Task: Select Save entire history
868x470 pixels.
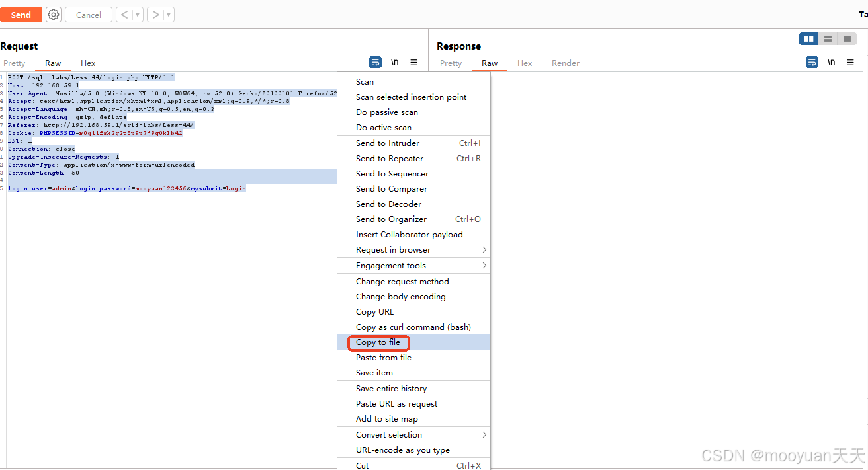Action: click(413, 389)
